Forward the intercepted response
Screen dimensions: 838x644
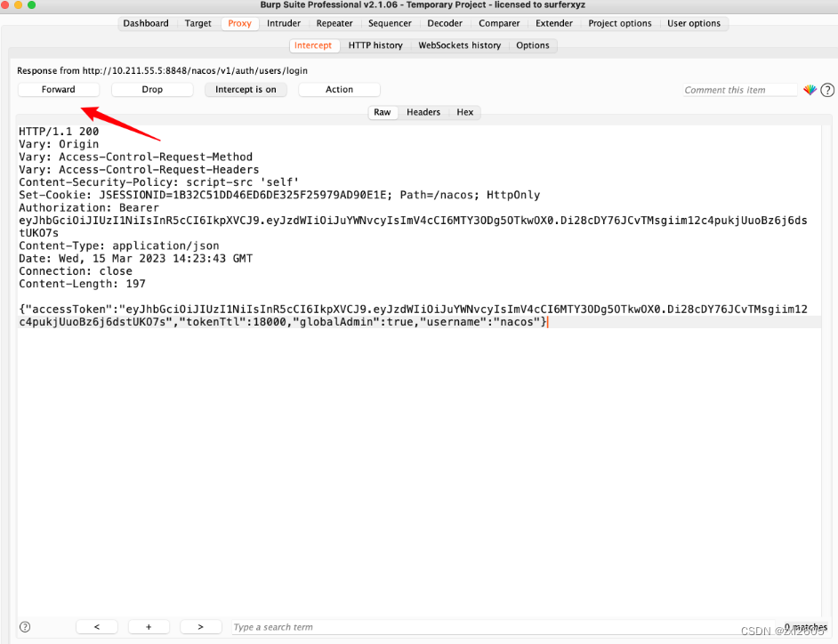[58, 89]
